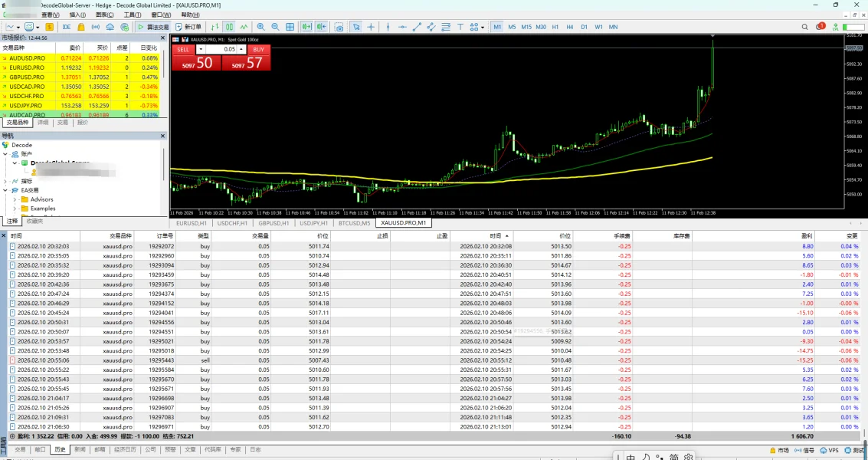The height and width of the screenshot is (460, 868).
Task: Click the tile windows grid icon
Action: click(x=290, y=27)
